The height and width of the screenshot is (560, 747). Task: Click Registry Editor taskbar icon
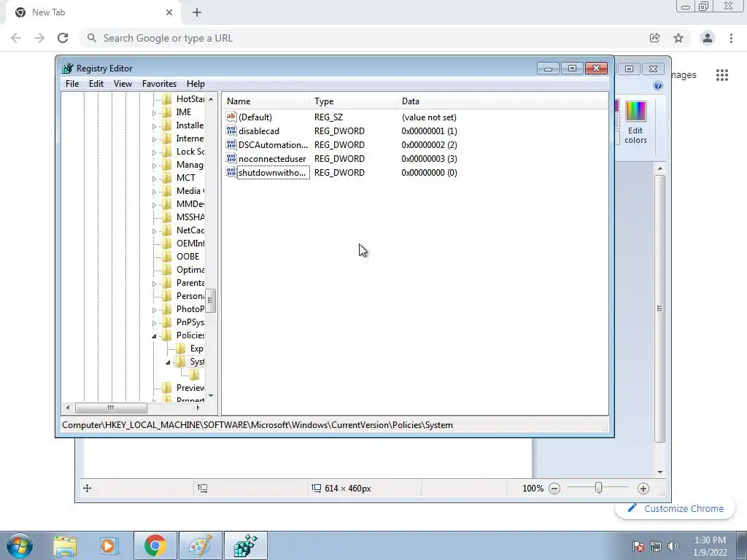(x=245, y=545)
